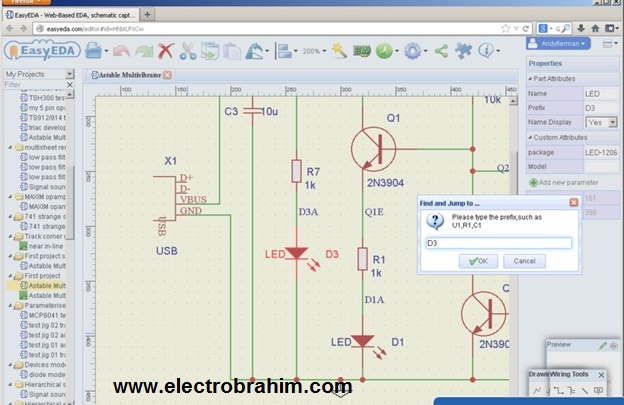This screenshot has height=405, width=624.
Task: Click the info speech bubble icon
Action: pyautogui.click(x=486, y=51)
